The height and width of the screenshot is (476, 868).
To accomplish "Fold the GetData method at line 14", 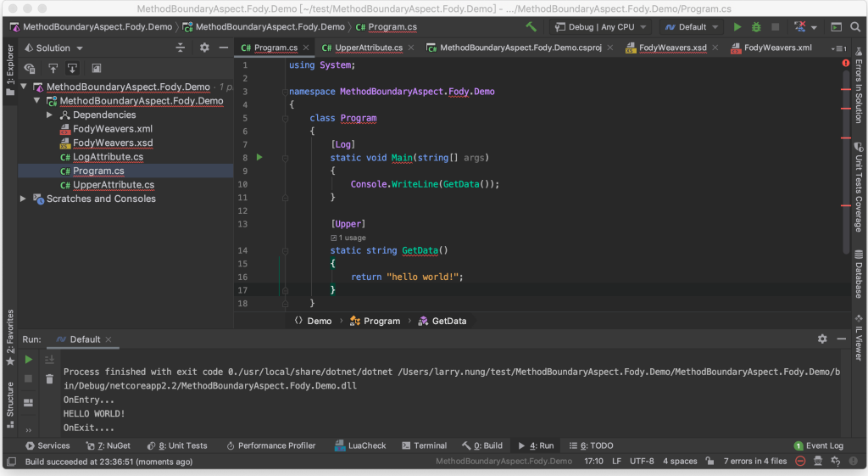I will tap(285, 250).
